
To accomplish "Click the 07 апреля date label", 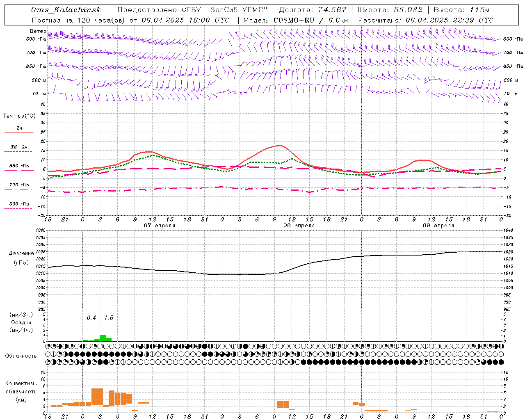I will click(x=159, y=225).
